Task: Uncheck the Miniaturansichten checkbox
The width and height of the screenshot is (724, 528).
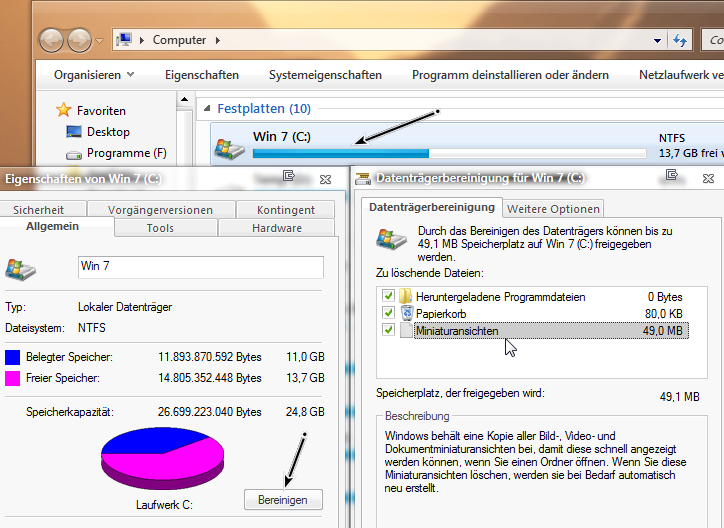Action: [388, 330]
